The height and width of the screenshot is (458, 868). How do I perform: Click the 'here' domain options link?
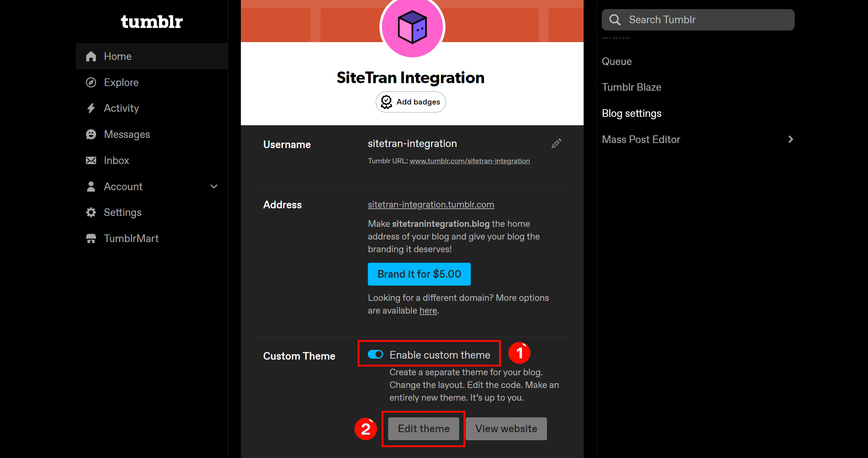[x=428, y=311]
